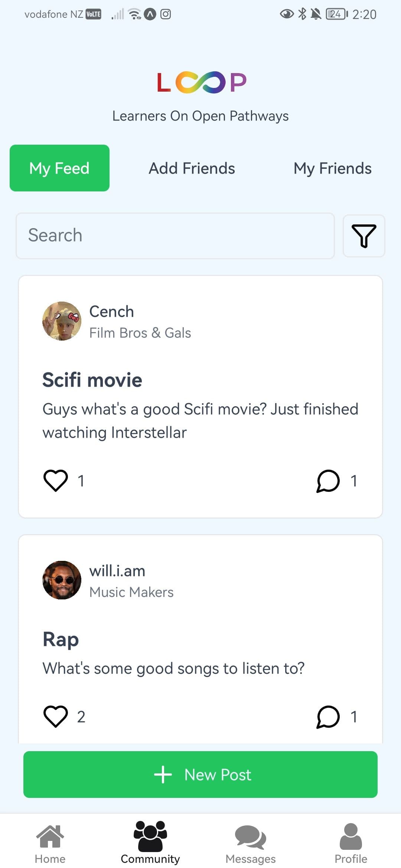Switch to the My Friends tab
Viewport: 401px width, 868px height.
coord(332,168)
